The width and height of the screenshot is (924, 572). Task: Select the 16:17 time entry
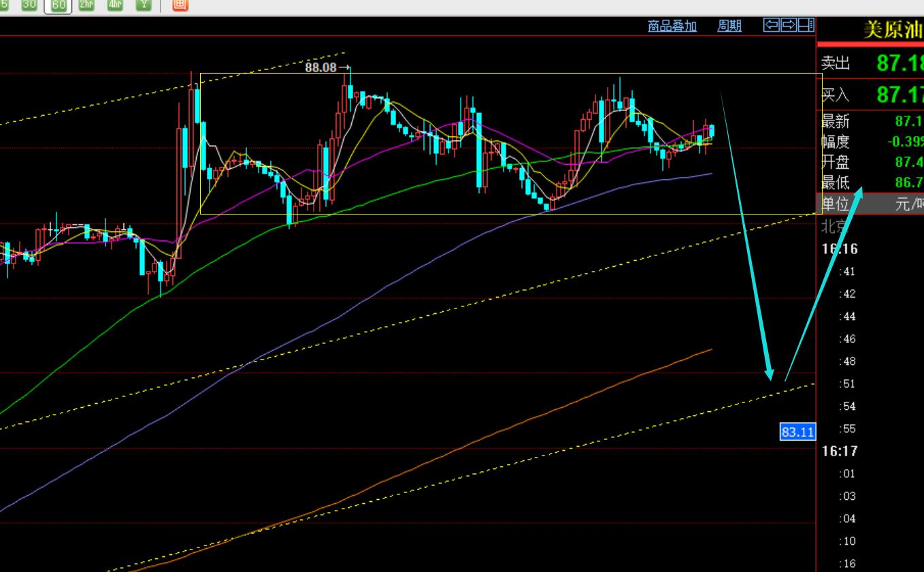point(841,451)
